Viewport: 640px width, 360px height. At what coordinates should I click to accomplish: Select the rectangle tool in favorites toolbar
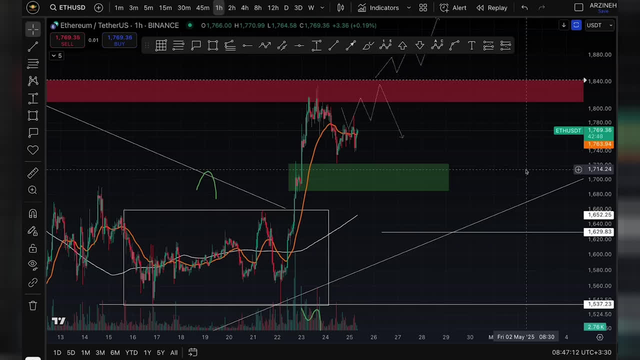(213, 46)
